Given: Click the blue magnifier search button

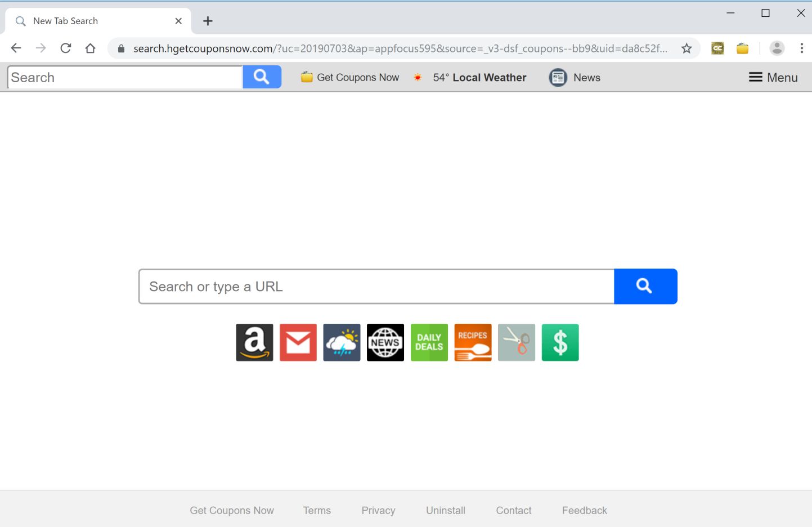Looking at the screenshot, I should pyautogui.click(x=645, y=286).
